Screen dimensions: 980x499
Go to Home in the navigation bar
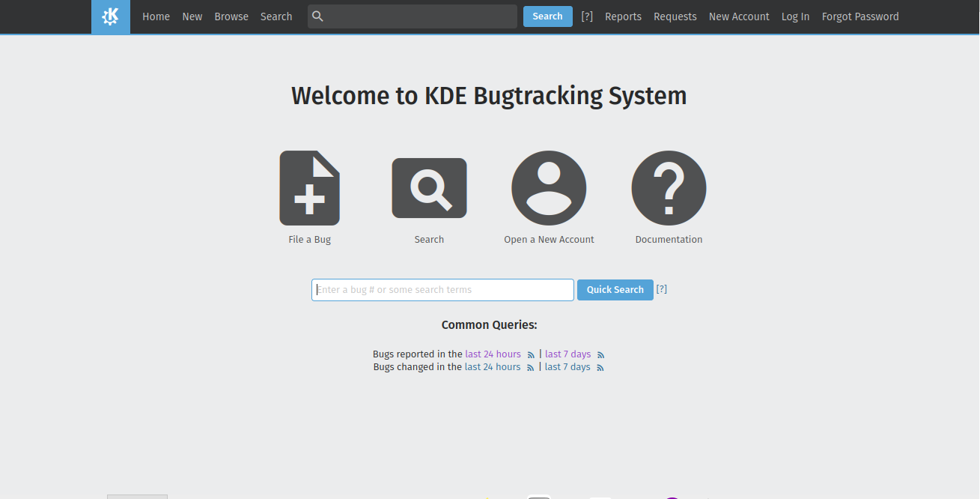(156, 16)
